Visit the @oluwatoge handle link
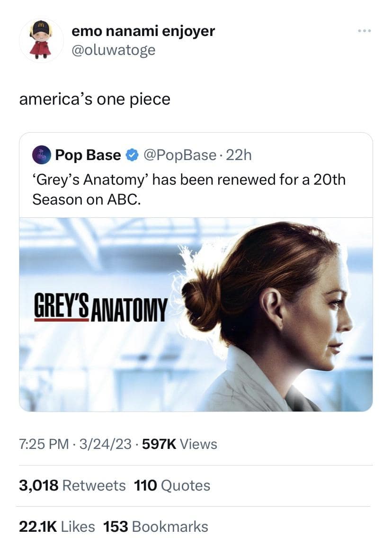The height and width of the screenshot is (546, 392). coord(113,49)
